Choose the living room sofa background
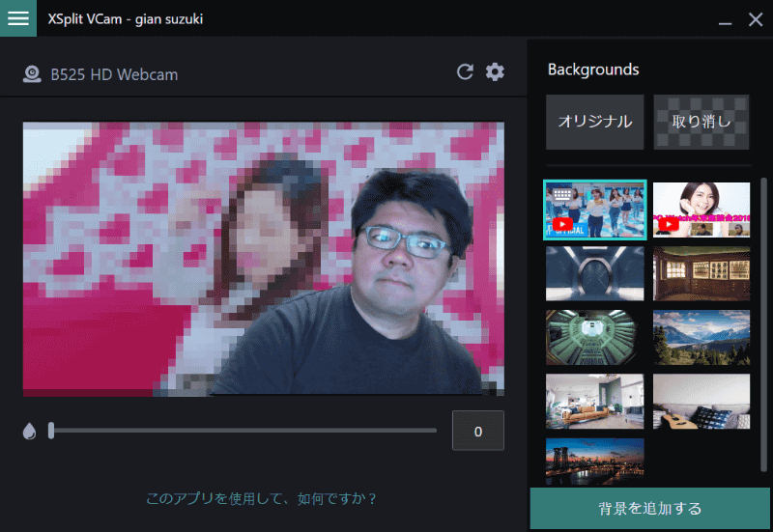This screenshot has width=773, height=532. click(x=594, y=401)
